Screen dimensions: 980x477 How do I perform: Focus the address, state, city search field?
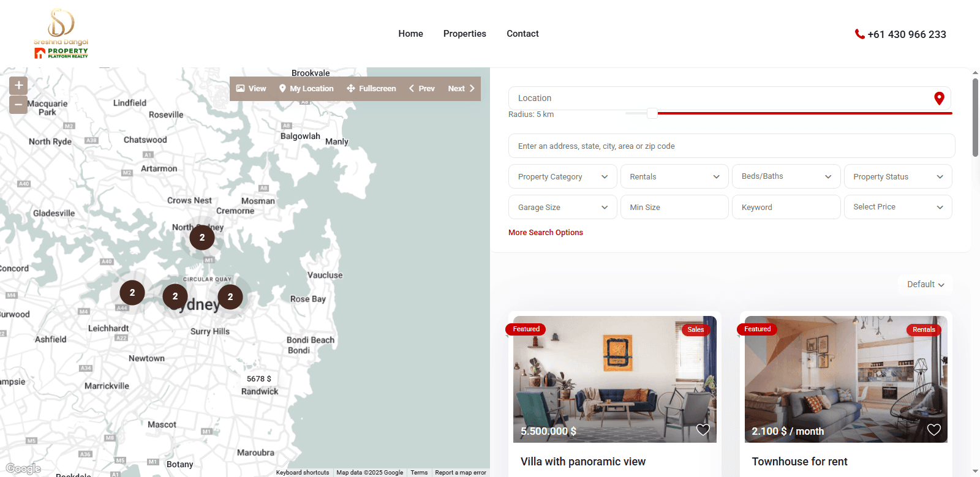tap(731, 146)
